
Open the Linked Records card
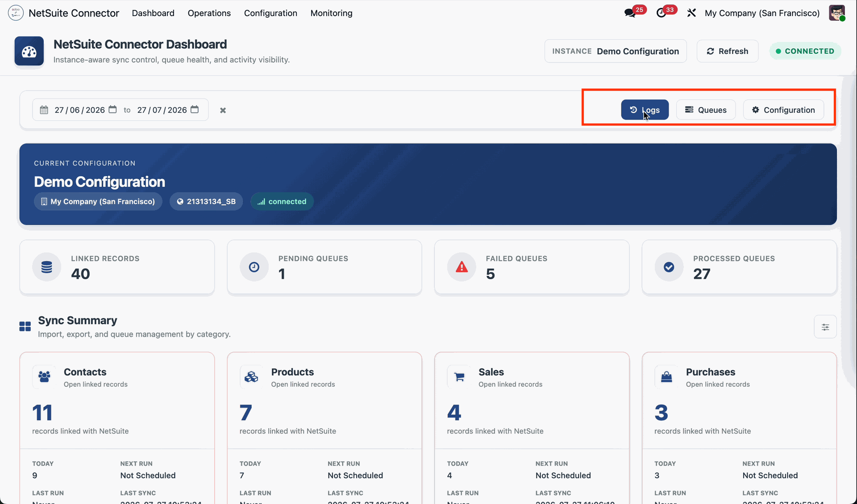coord(117,267)
